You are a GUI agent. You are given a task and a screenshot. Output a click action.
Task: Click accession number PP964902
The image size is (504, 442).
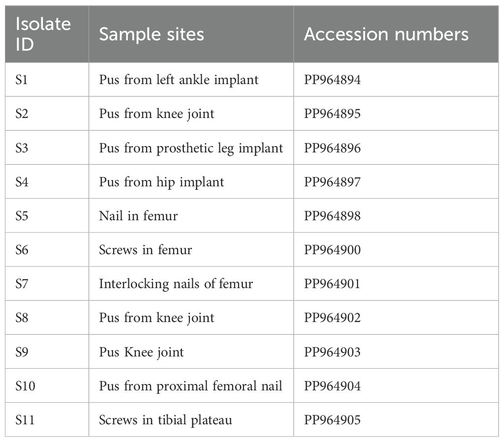[x=396, y=318]
